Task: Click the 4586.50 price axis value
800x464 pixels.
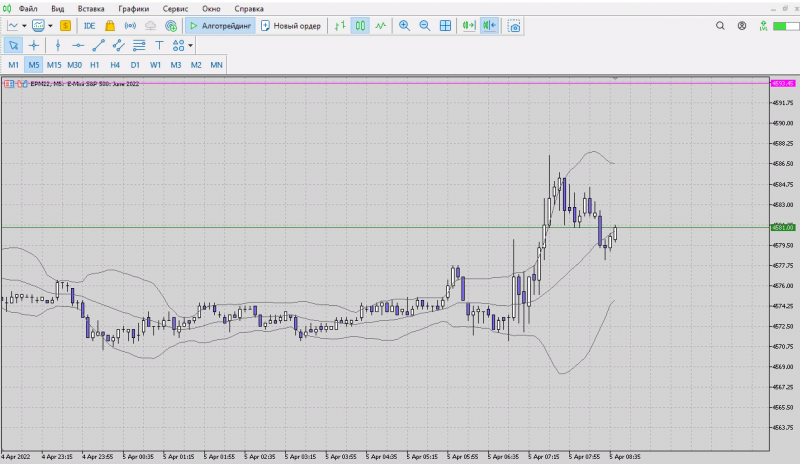Action: [x=783, y=164]
